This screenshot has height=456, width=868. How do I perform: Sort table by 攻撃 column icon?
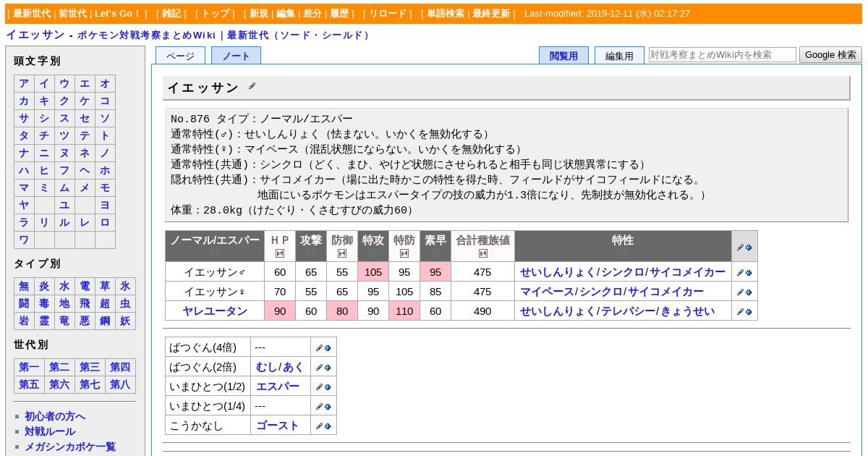tap(311, 253)
